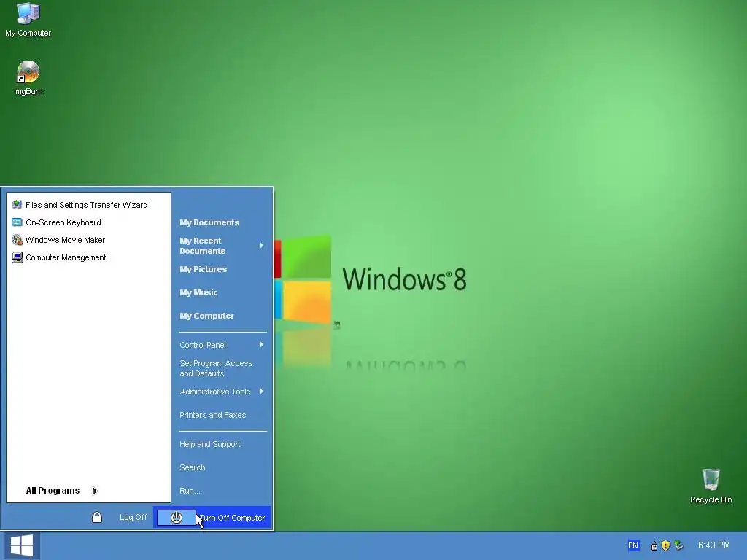The image size is (747, 560).
Task: Click the padlock Log Off icon
Action: point(97,517)
